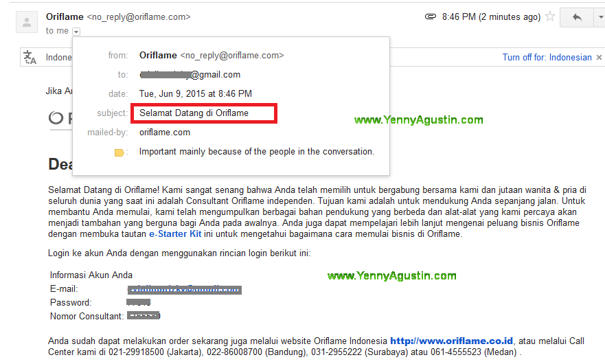Click the subject 'Selamat Datang di Oriflame'
This screenshot has width=605, height=364.
click(194, 113)
